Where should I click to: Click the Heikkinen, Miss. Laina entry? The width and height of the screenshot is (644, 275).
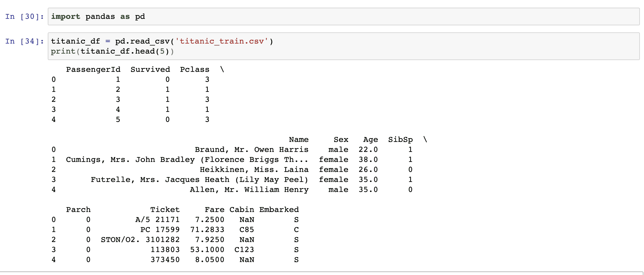(254, 170)
